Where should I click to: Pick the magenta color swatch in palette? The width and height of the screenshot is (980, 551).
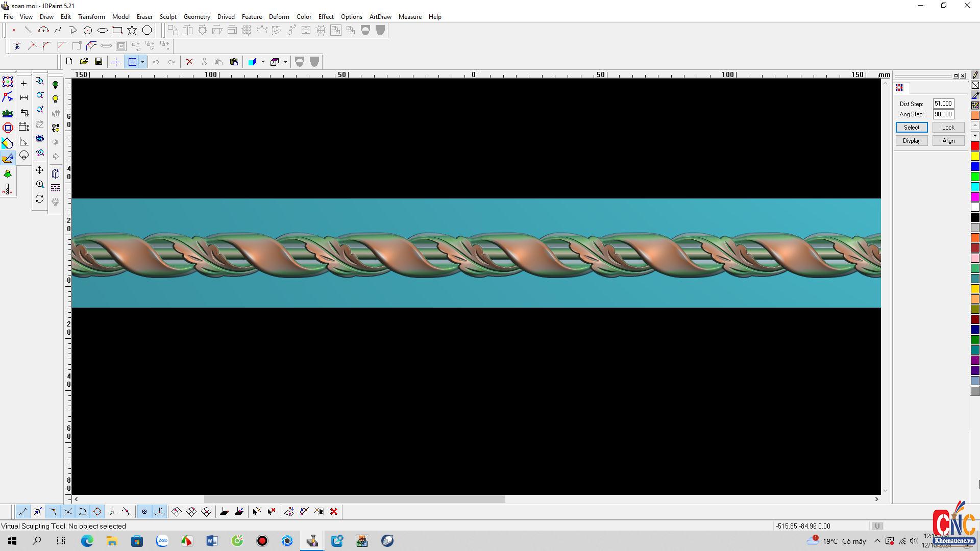point(975,197)
